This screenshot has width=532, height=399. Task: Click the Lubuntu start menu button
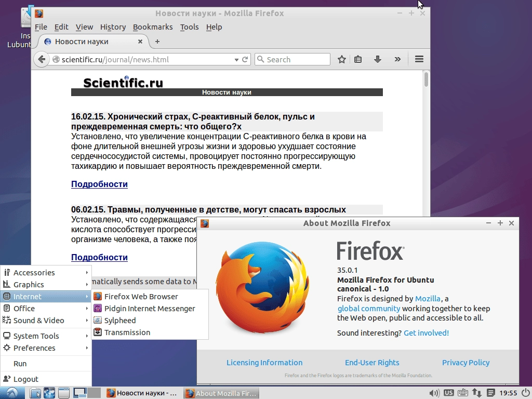[x=12, y=393]
